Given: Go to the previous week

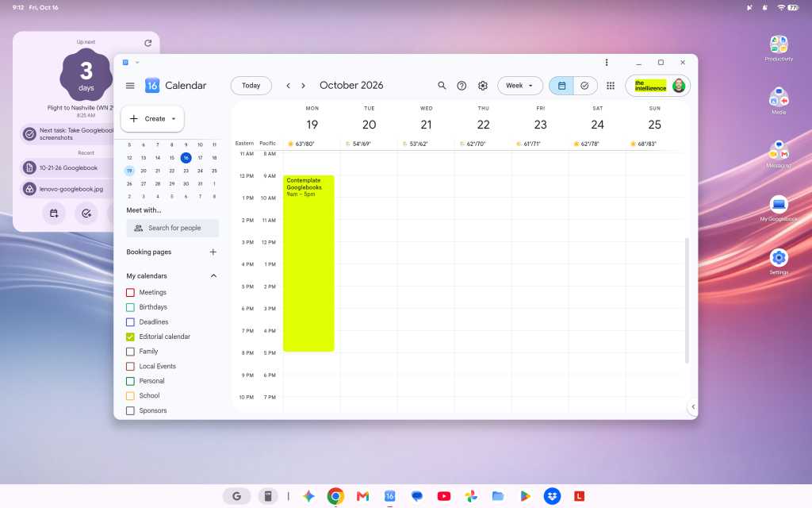Looking at the screenshot, I should [288, 86].
